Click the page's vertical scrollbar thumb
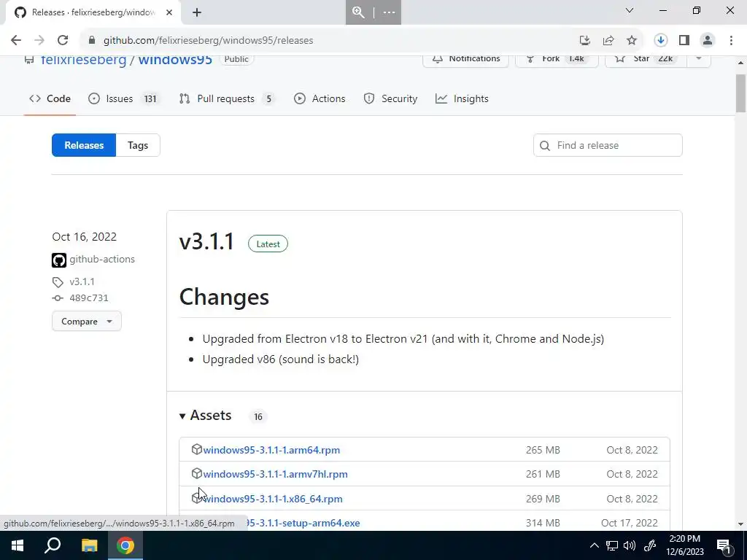The height and width of the screenshot is (560, 747). pyautogui.click(x=740, y=93)
